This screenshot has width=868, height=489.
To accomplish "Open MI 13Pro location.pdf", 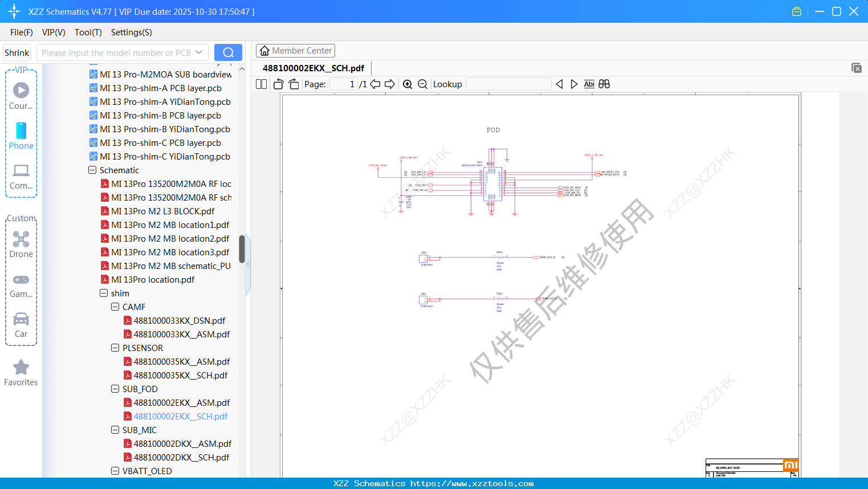I will coord(148,279).
